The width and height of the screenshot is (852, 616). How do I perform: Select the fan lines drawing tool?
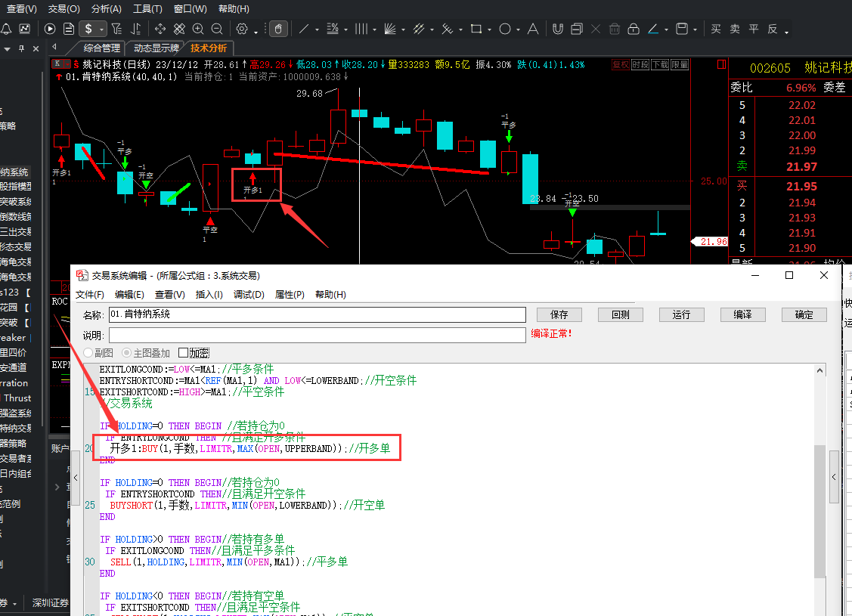(390, 29)
